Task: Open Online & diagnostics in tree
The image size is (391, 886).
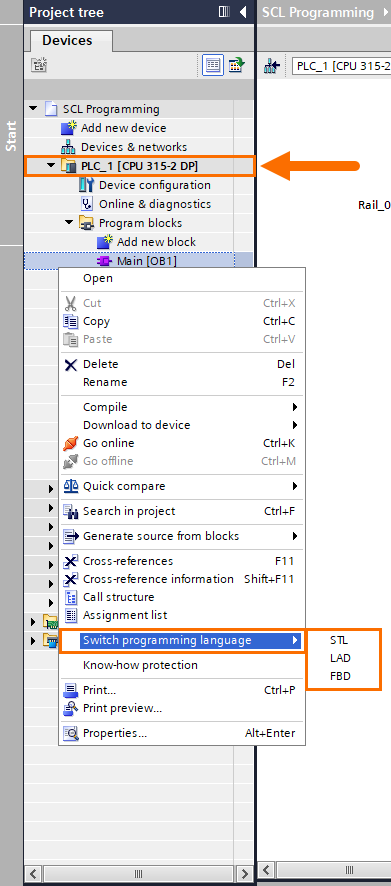Action: click(155, 204)
